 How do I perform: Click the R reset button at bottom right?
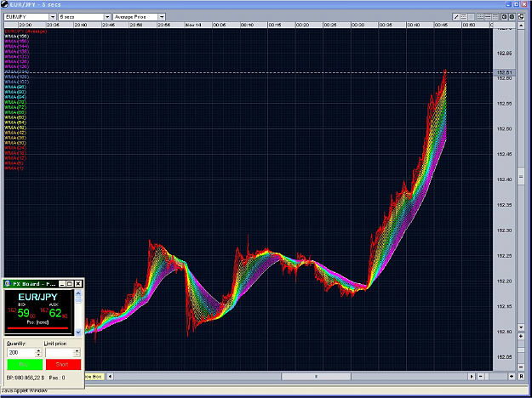(x=521, y=376)
